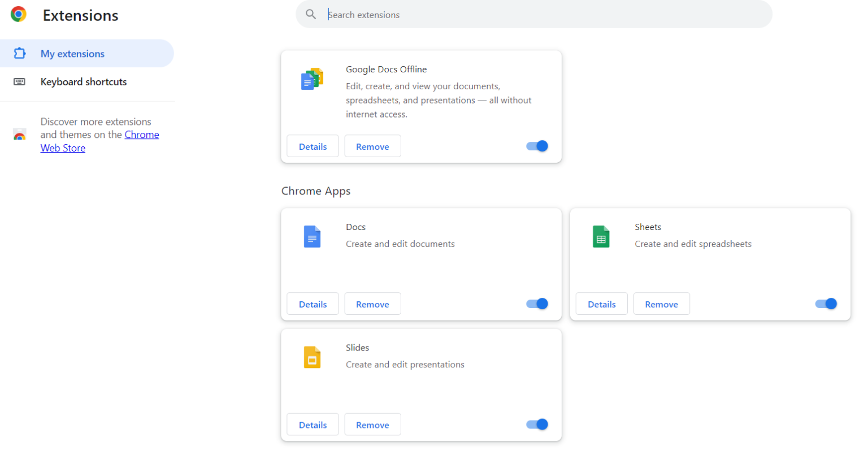Screen dimensions: 868x468
Task: Click the Google Docs Offline icon
Action: click(x=312, y=79)
